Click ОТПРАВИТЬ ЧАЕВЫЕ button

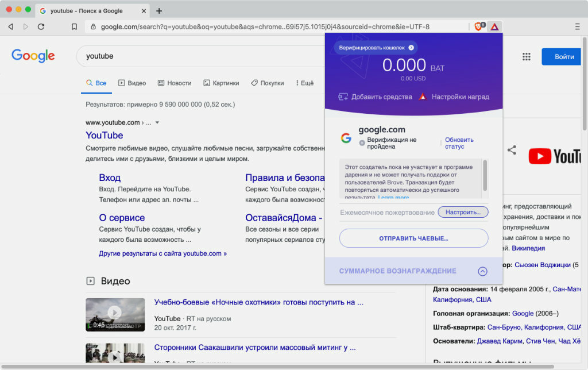pyautogui.click(x=413, y=238)
